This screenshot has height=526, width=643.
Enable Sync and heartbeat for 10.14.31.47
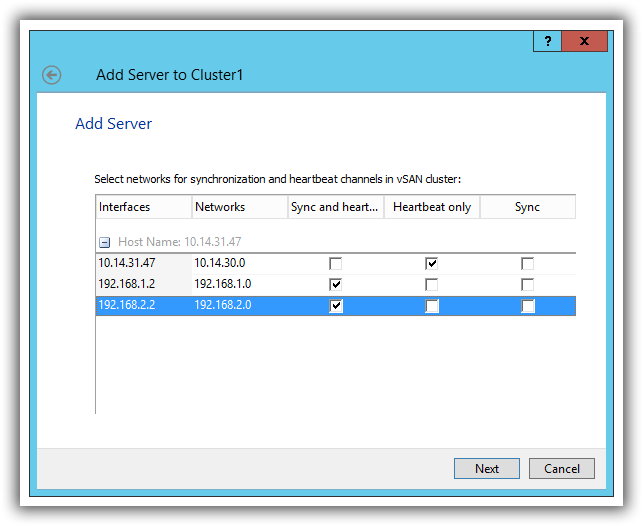pos(335,263)
